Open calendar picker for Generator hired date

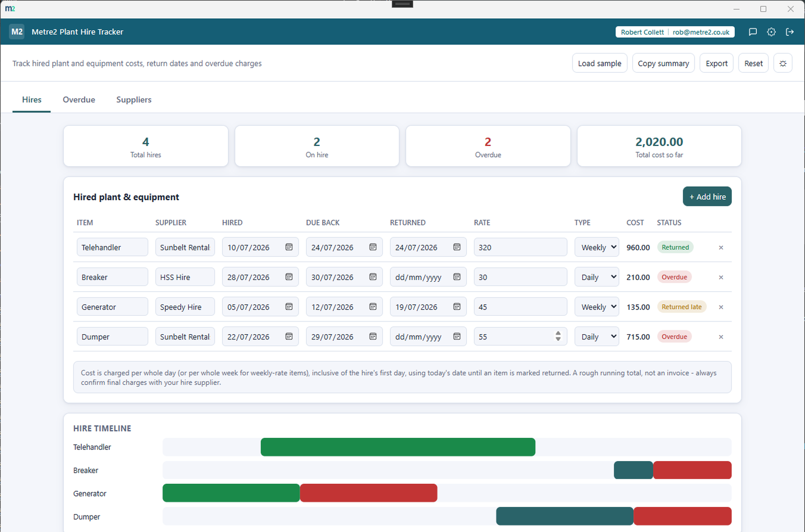point(289,307)
